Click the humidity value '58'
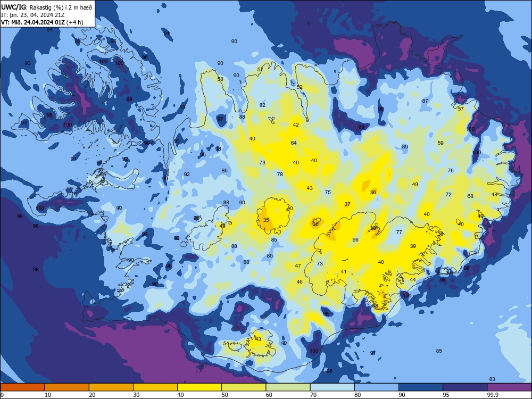532x399 pixels. click(x=220, y=79)
